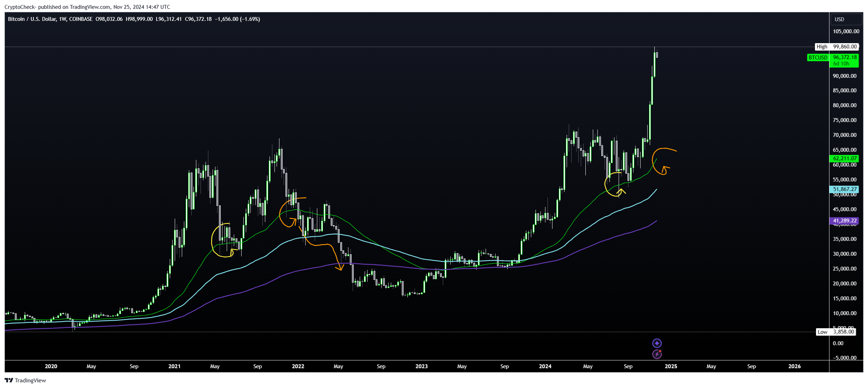Click the TradingView logo in footer
Viewport: 868px width, 388px height.
(25, 380)
